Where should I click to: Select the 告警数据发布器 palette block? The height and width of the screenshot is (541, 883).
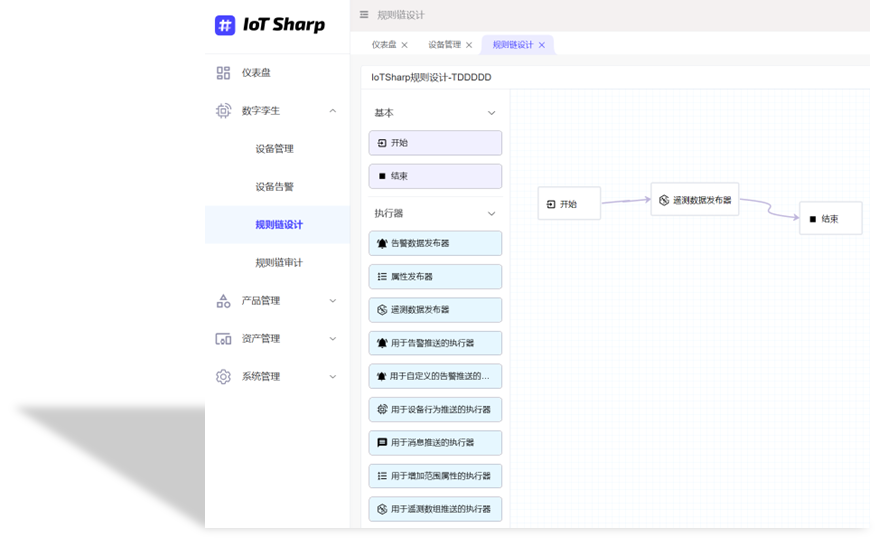[x=435, y=243]
